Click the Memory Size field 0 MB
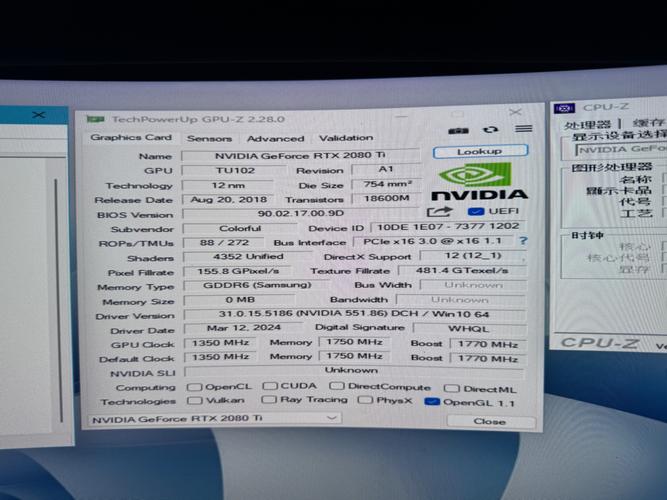The width and height of the screenshot is (667, 500). pos(240,300)
